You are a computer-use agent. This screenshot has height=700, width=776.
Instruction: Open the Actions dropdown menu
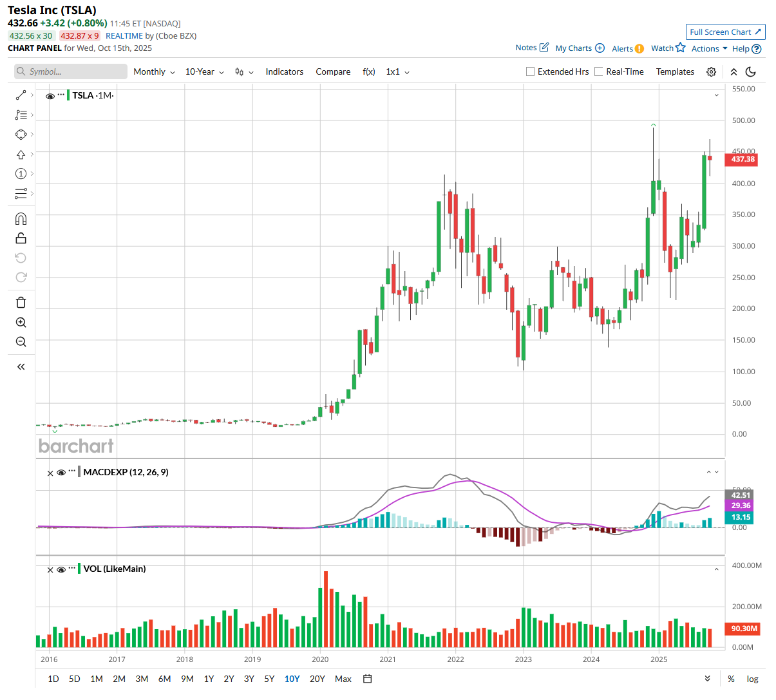point(709,48)
